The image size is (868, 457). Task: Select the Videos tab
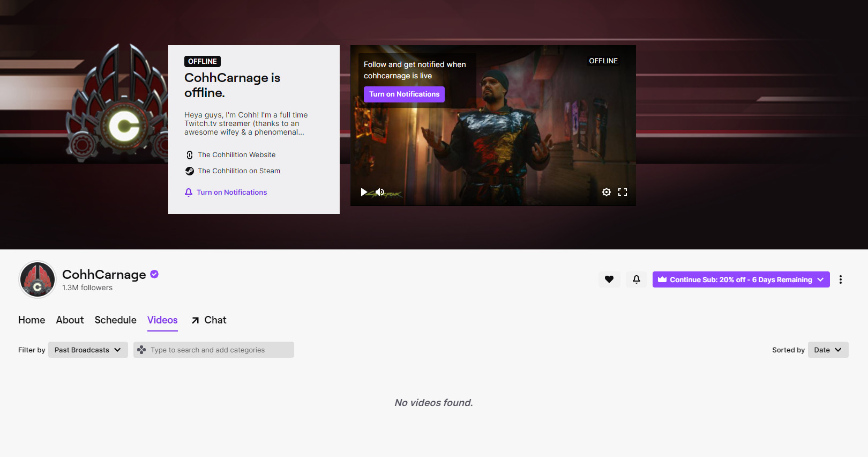[162, 320]
